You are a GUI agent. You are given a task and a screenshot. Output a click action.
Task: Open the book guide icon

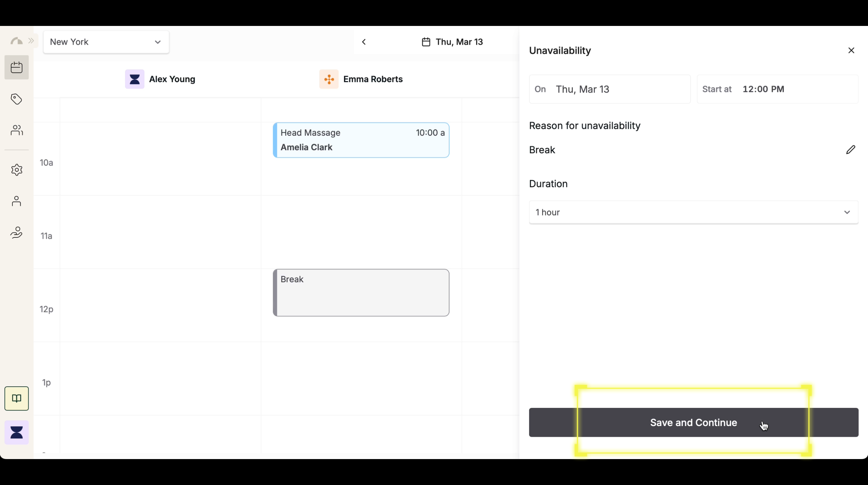(x=17, y=398)
